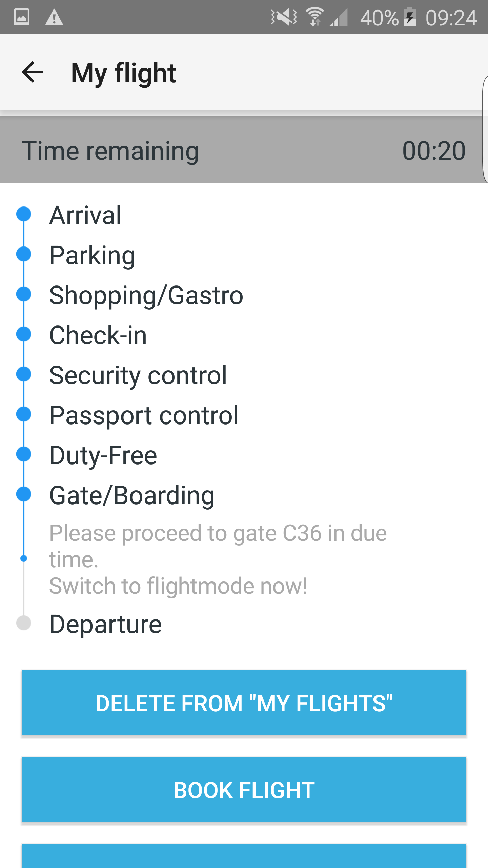Open the Check-in step
The height and width of the screenshot is (868, 488).
pyautogui.click(x=98, y=335)
